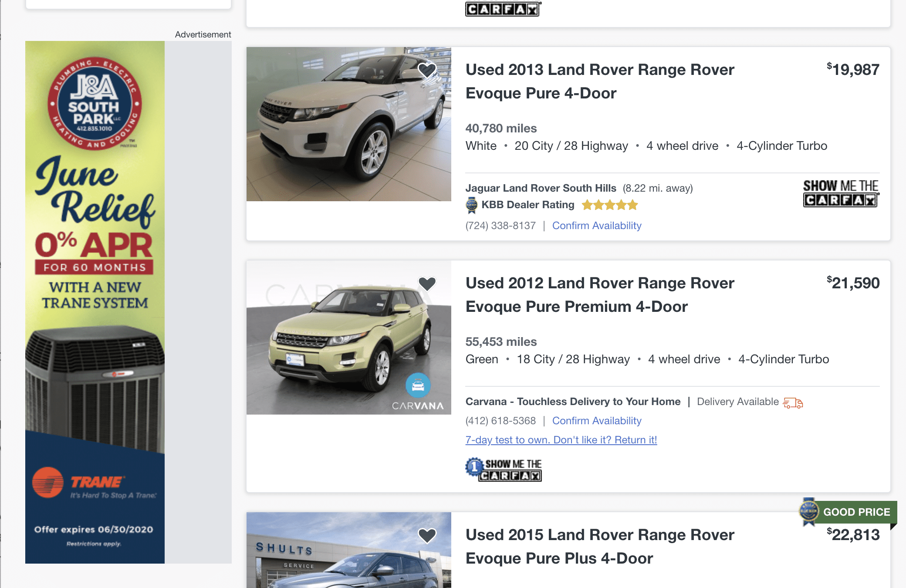Open the 7-day test to own link

click(x=561, y=440)
